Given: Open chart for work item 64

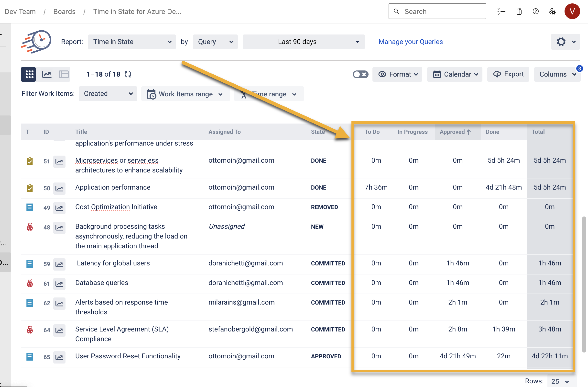Looking at the screenshot, I should (x=59, y=330).
